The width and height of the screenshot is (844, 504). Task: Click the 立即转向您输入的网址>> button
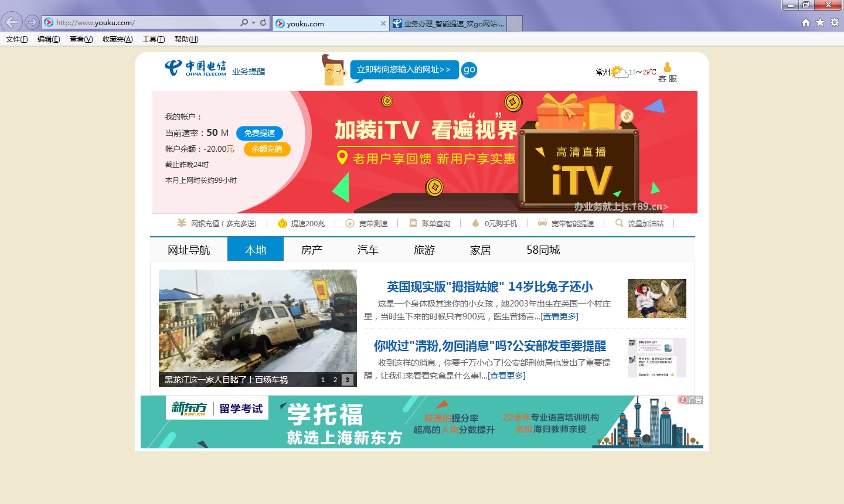coord(404,70)
